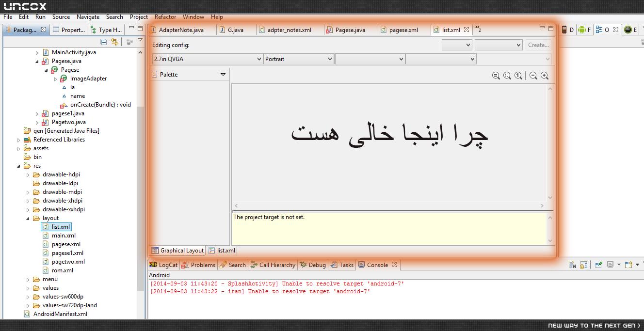This screenshot has width=644, height=331.
Task: Expand the ImageAdapter class node
Action: (56, 79)
